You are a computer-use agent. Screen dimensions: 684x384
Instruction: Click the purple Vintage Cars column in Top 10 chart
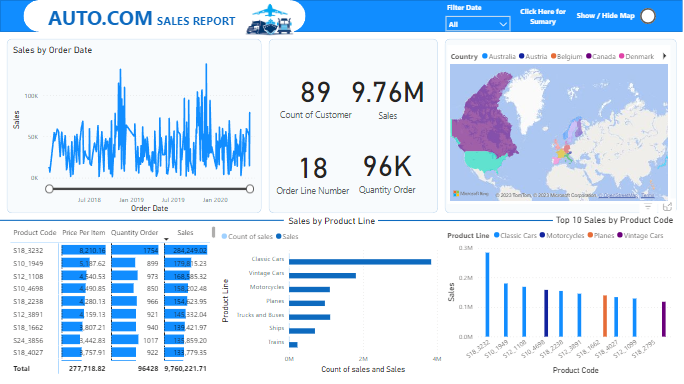click(664, 319)
